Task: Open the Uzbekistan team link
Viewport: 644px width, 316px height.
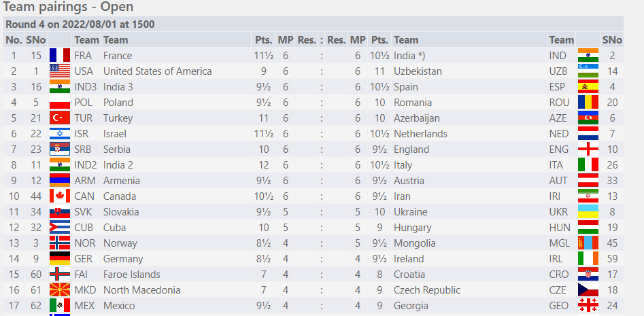Action: [418, 71]
